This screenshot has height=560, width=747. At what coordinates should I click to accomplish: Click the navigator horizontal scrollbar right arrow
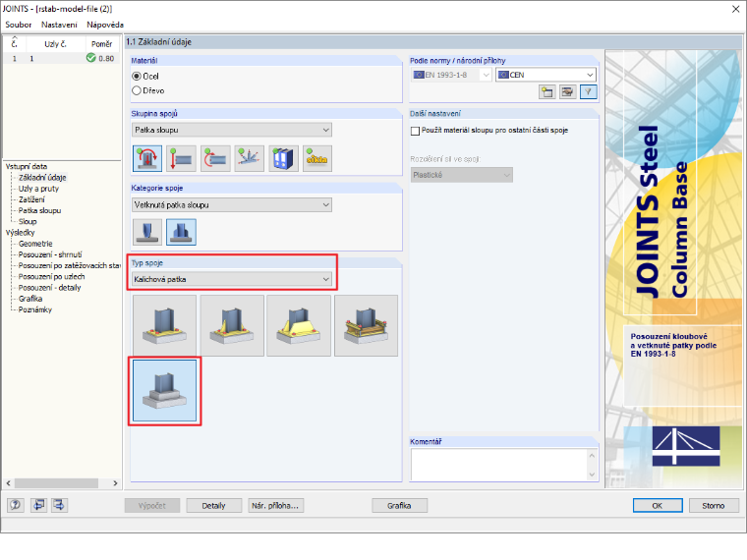[115, 482]
